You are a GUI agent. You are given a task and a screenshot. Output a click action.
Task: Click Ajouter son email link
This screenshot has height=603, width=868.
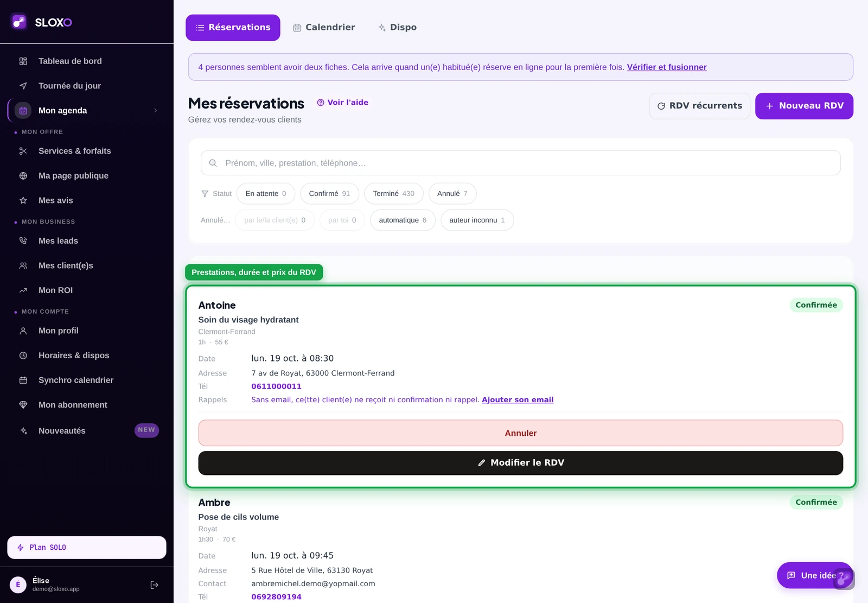[x=518, y=400]
